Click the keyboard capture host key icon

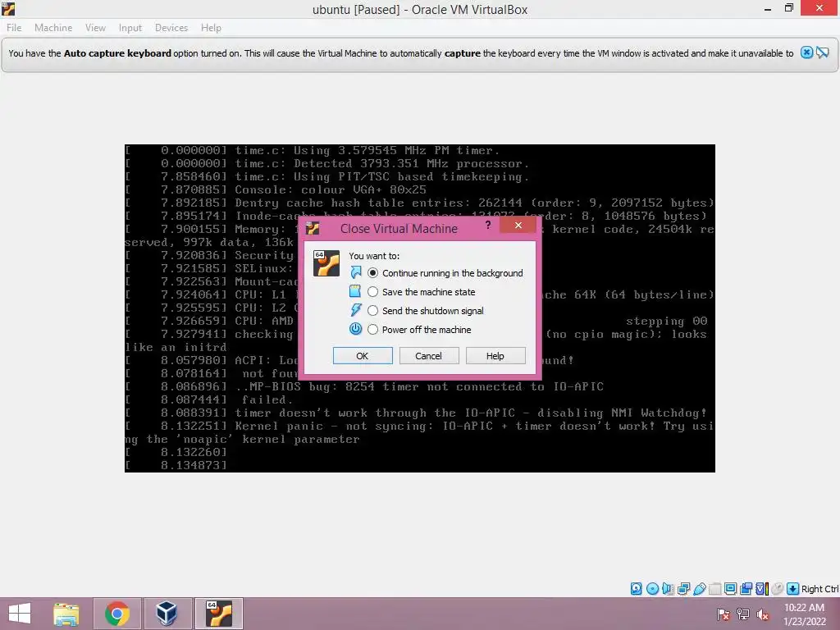point(793,589)
